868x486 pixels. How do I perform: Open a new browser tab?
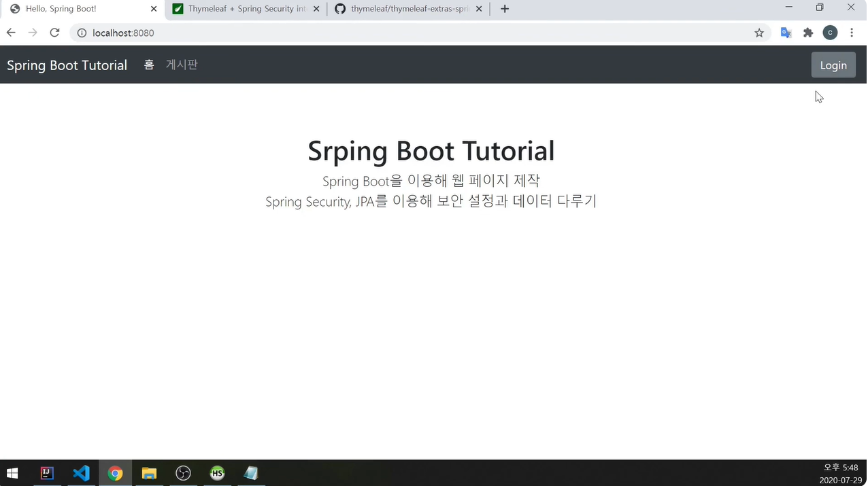click(x=505, y=10)
